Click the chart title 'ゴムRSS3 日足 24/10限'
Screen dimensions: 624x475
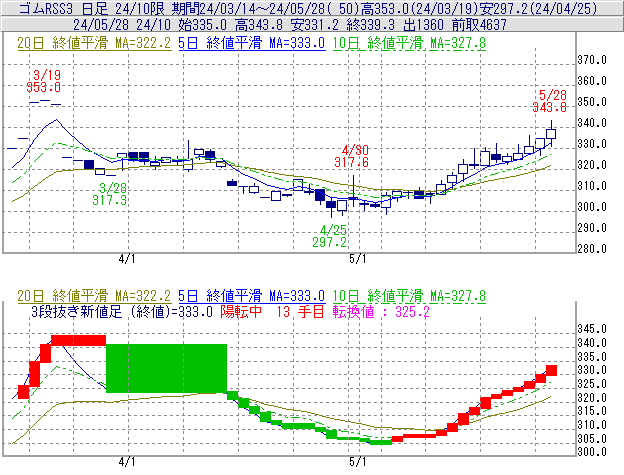click(x=93, y=8)
